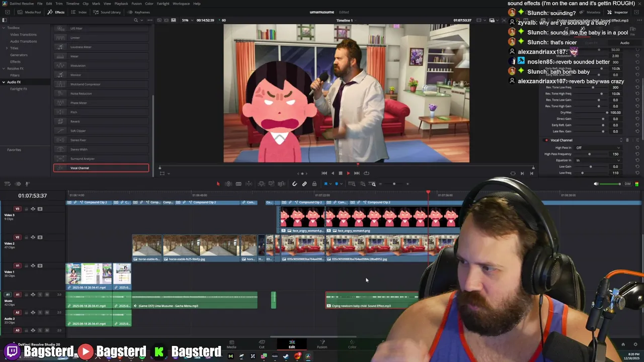Open effects panel three-dot options menu
Viewport: 644px width, 362px height.
(x=149, y=20)
